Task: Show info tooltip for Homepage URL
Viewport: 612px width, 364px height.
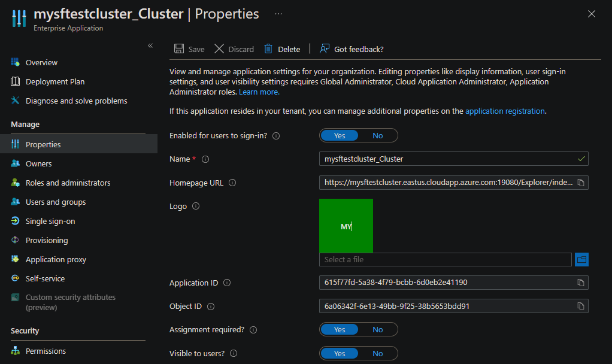Action: (x=232, y=183)
